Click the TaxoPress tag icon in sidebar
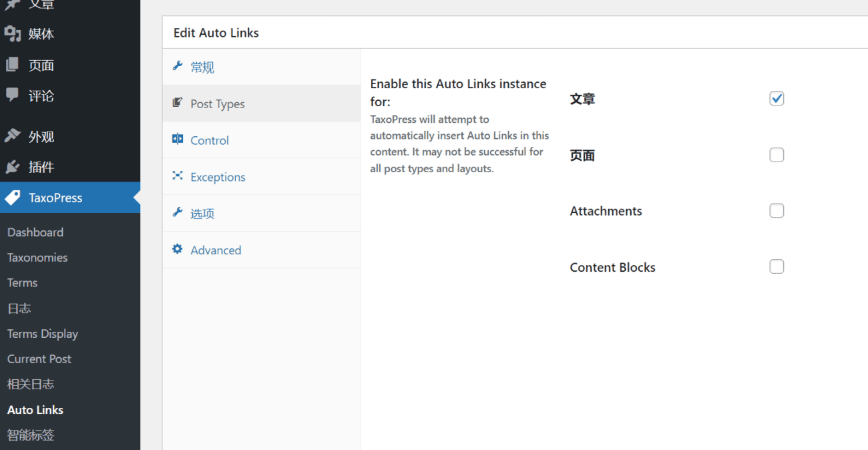Image resolution: width=868 pixels, height=450 pixels. 13,198
